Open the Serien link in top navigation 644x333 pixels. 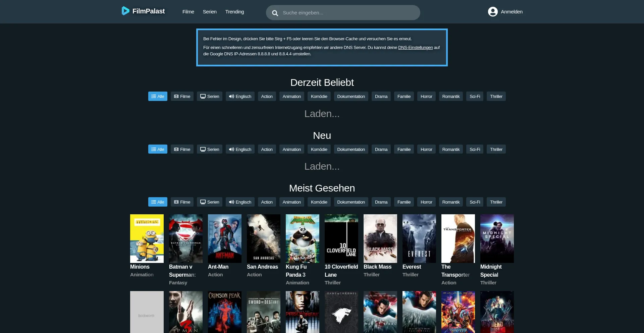tap(210, 12)
